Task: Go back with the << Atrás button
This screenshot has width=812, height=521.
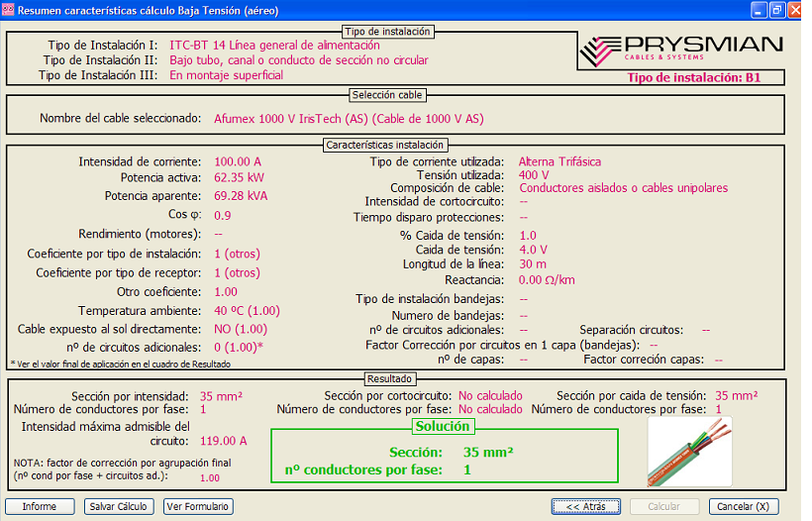Action: 585,506
